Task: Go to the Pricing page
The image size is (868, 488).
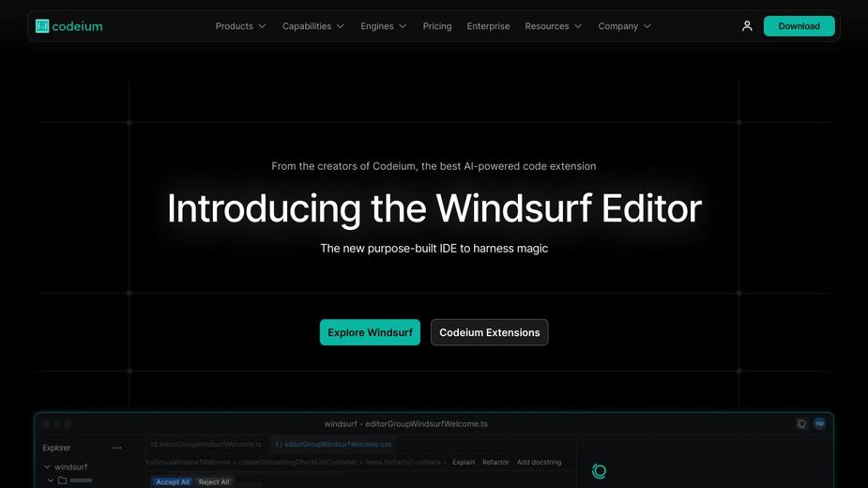Action: tap(437, 26)
